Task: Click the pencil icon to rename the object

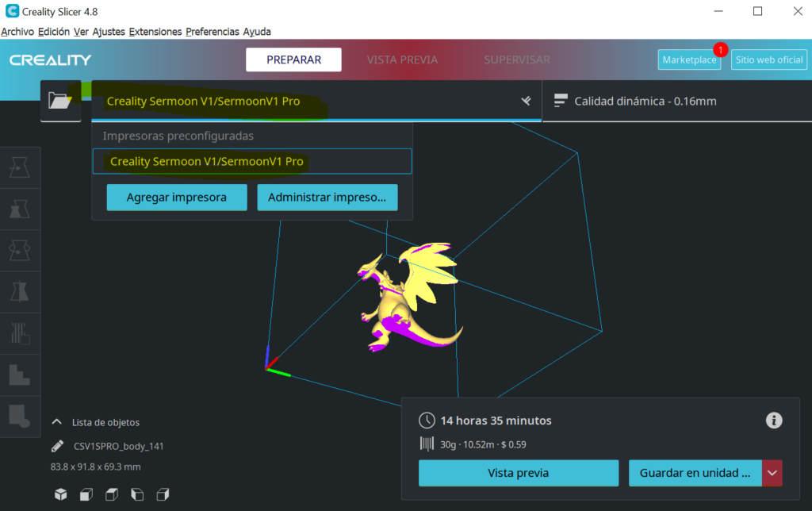Action: pyautogui.click(x=57, y=446)
